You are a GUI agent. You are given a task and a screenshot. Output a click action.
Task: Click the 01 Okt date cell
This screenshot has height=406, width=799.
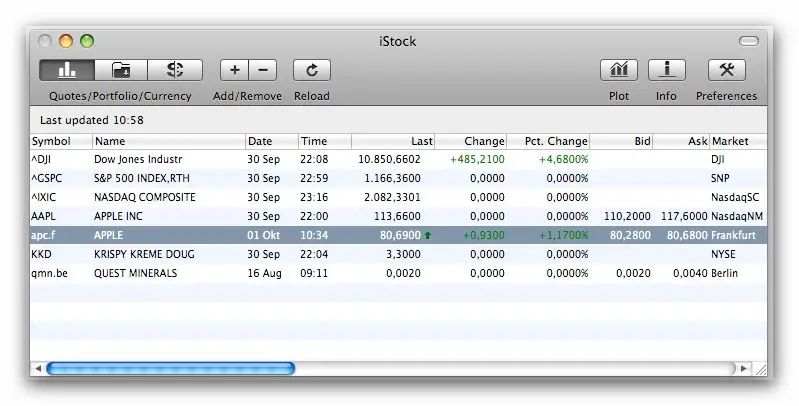(x=263, y=235)
